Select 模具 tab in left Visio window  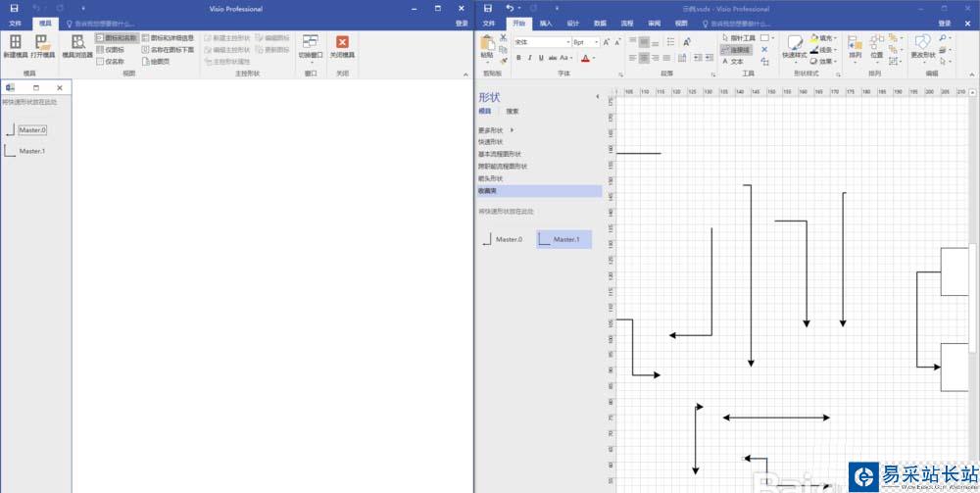pos(46,24)
